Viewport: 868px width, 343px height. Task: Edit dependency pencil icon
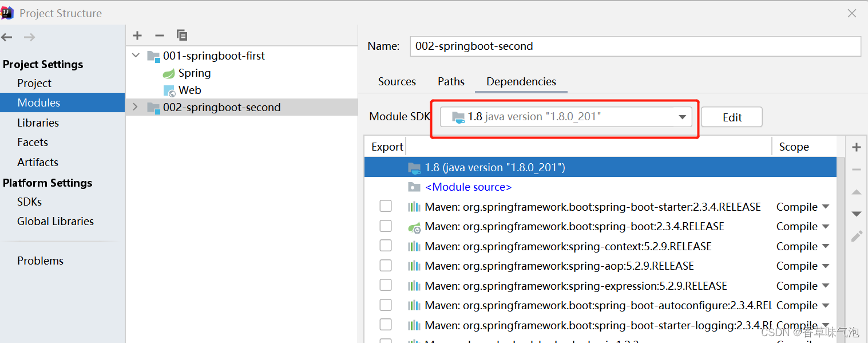857,236
